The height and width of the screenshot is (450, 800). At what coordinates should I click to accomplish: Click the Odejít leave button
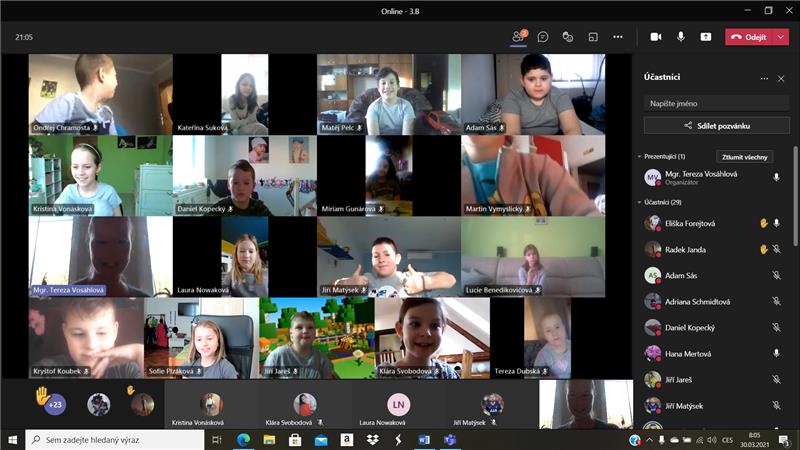coord(749,37)
